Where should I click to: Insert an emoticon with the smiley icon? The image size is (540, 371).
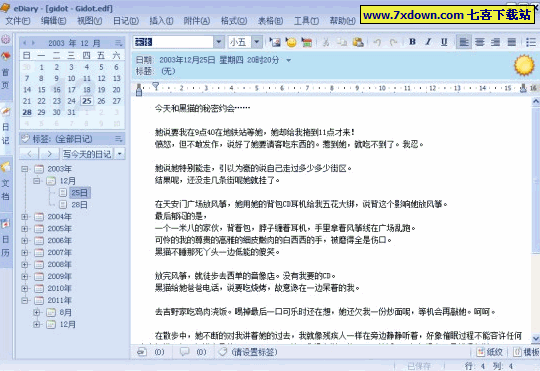click(x=291, y=42)
